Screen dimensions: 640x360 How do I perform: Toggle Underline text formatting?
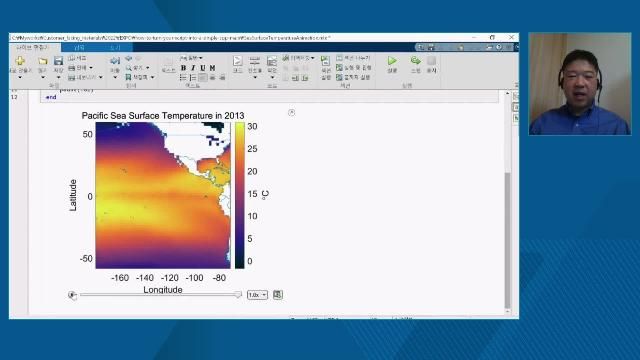click(x=203, y=68)
